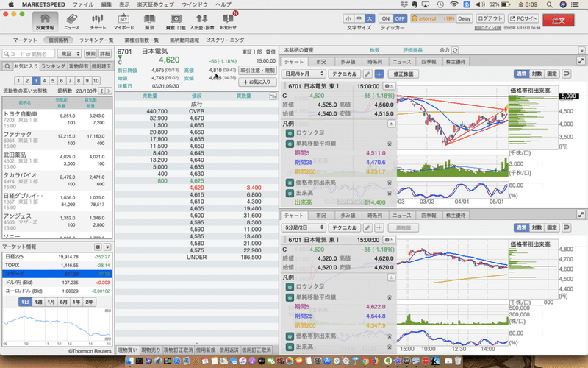The width and height of the screenshot is (588, 368).
Task: Collapse the 凡例 legend in upper chart
Action: (x=391, y=124)
